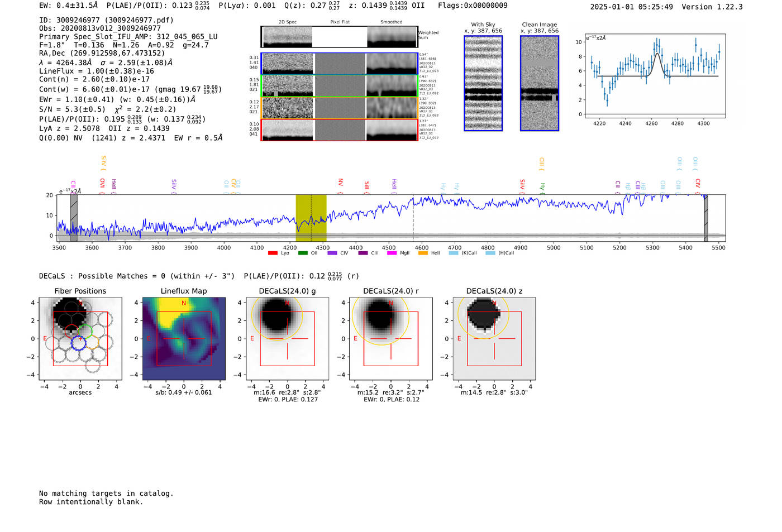Click the red SiII line marker
This screenshot has width=782, height=532.
(x=367, y=186)
